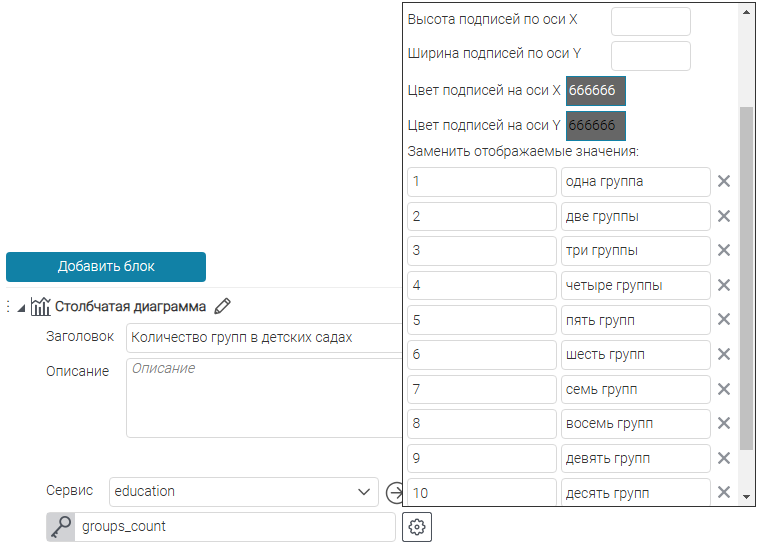Remove the 'одна группа' replacement row
The image size is (758, 546).
[724, 182]
